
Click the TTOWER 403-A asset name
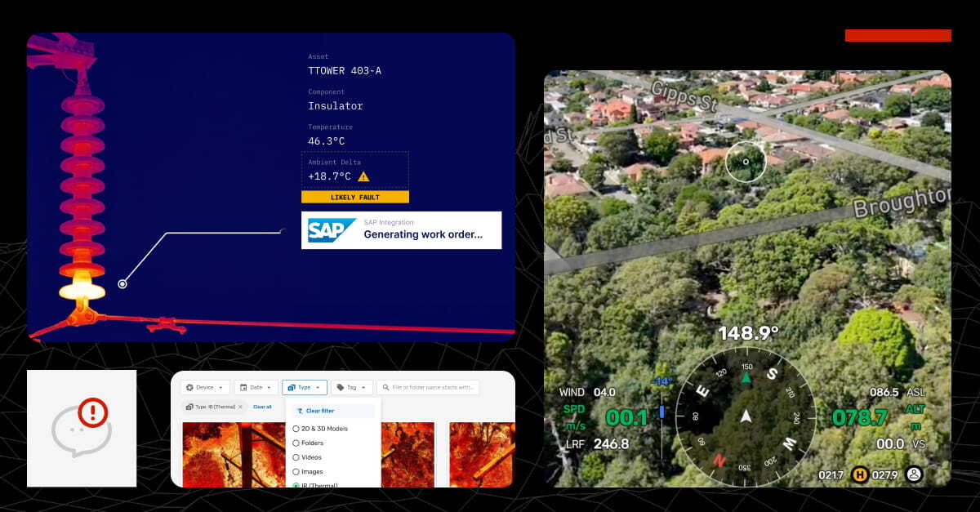pyautogui.click(x=345, y=71)
